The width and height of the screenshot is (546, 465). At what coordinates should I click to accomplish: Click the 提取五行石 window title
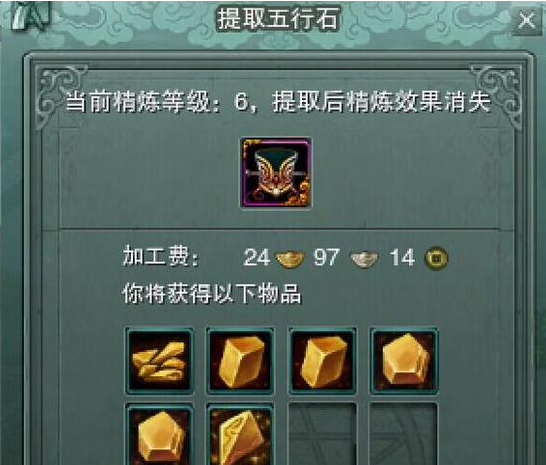click(278, 18)
